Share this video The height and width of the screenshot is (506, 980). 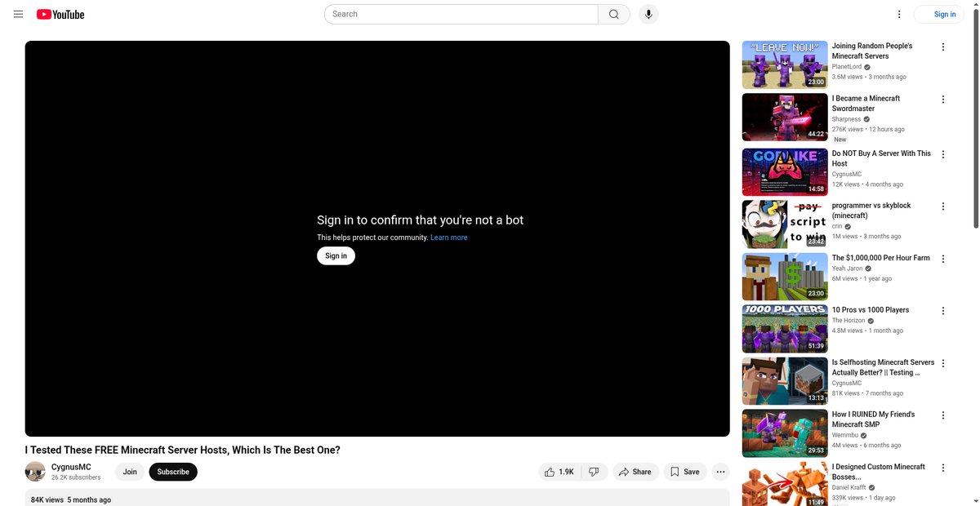(635, 472)
